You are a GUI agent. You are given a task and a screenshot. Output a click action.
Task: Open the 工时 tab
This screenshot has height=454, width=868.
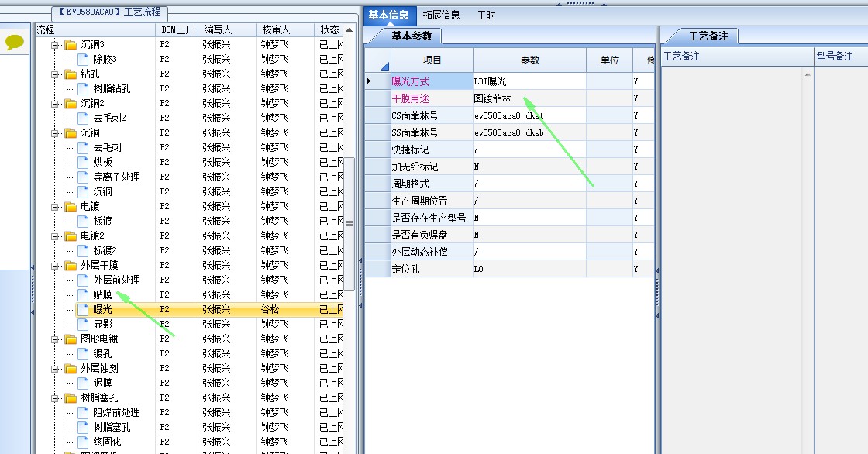pyautogui.click(x=487, y=15)
